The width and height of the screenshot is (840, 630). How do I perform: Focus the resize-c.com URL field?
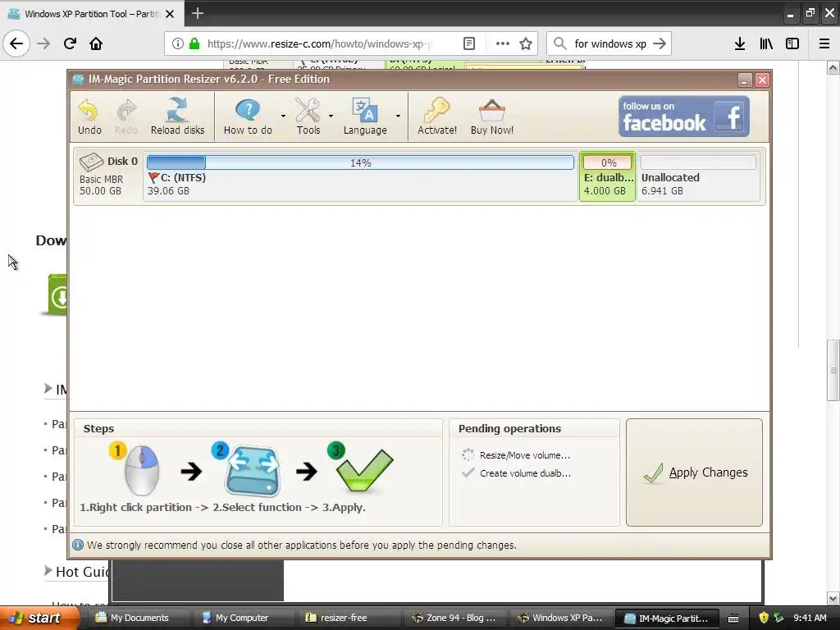tap(320, 44)
